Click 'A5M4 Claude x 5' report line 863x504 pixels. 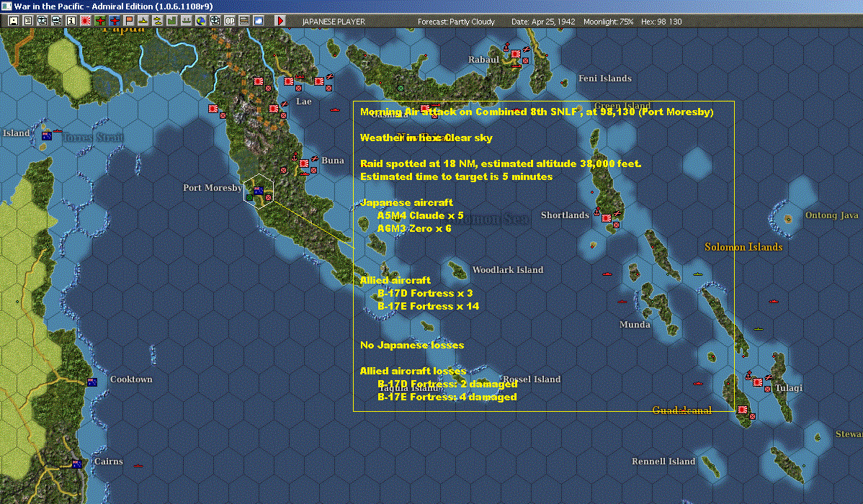click(420, 215)
